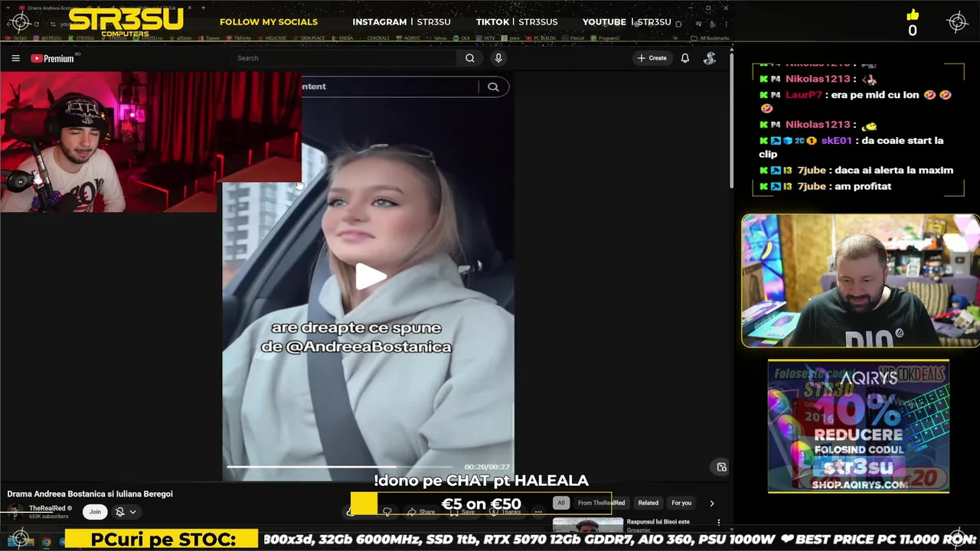Click the YouTube search magnifier button
This screenshot has width=980, height=551.
[470, 58]
